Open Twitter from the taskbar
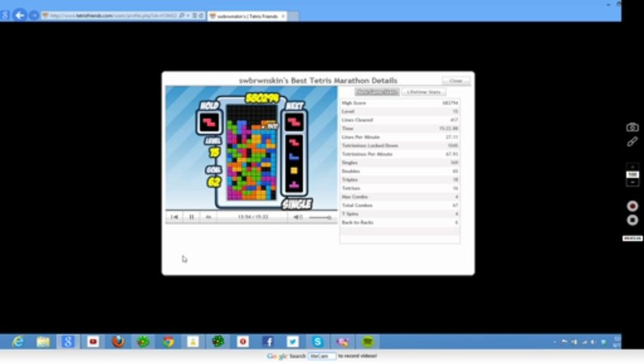 [293, 342]
